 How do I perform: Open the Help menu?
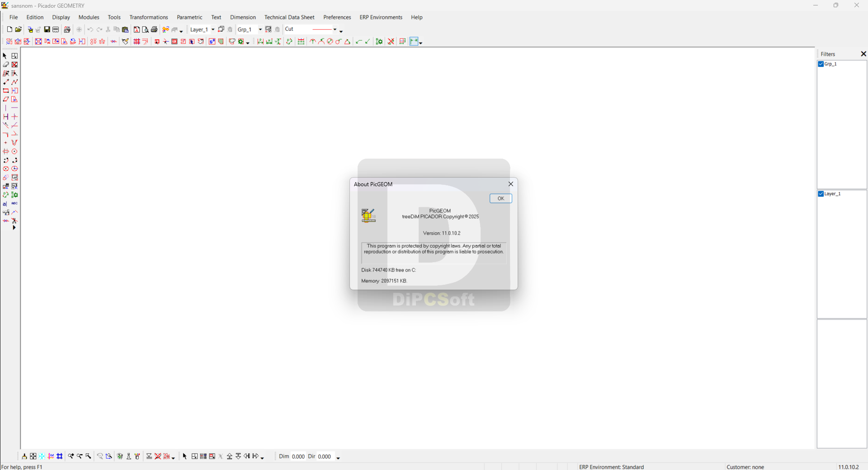click(416, 17)
